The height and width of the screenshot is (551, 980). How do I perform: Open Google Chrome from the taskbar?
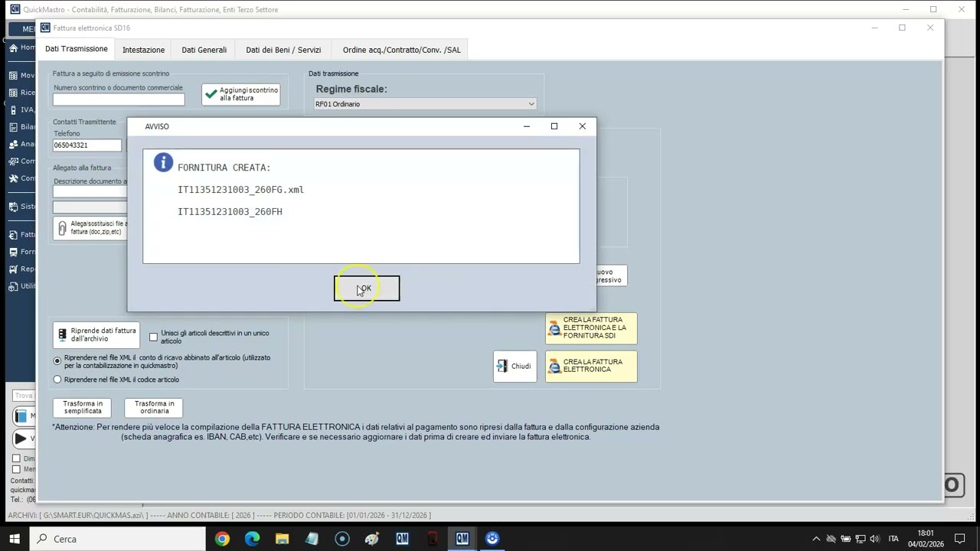(x=222, y=539)
